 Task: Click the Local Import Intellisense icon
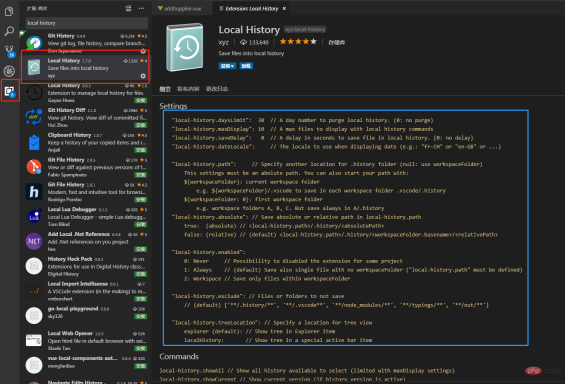point(34,291)
